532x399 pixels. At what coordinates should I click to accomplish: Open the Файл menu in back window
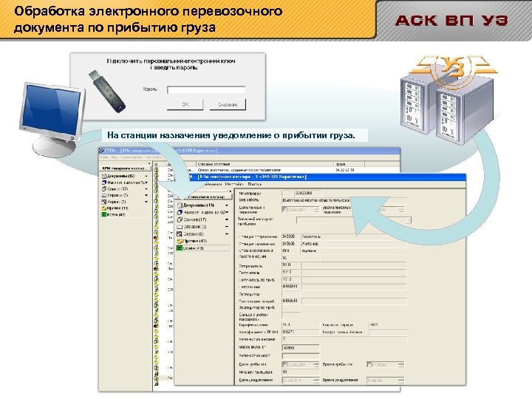click(x=103, y=157)
